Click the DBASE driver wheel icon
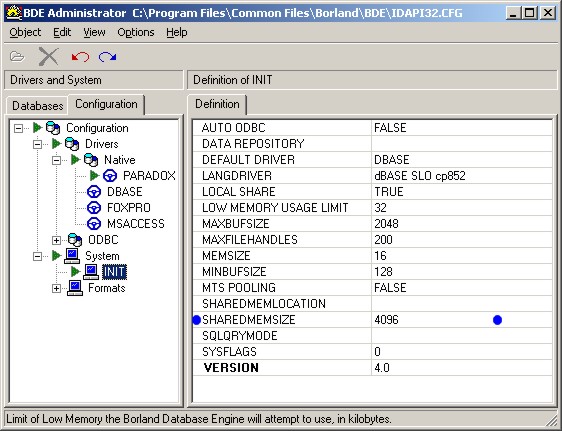Screen dimensions: 562x431 point(94,192)
